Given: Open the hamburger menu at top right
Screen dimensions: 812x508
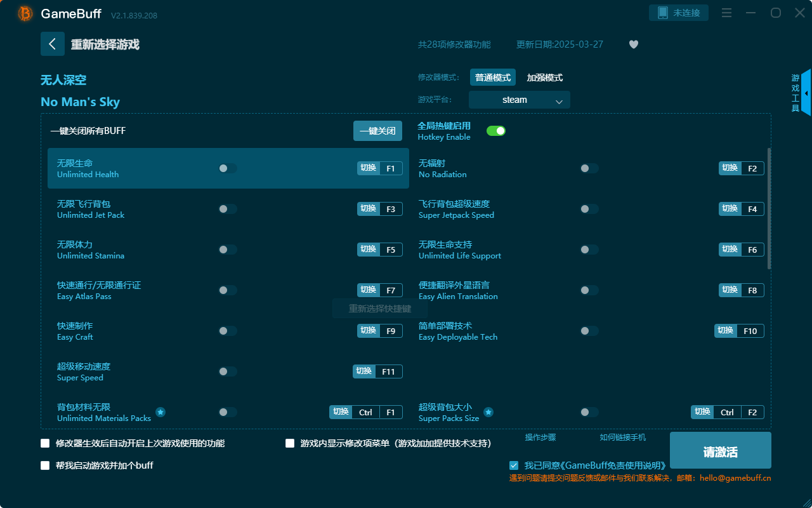Looking at the screenshot, I should [726, 12].
